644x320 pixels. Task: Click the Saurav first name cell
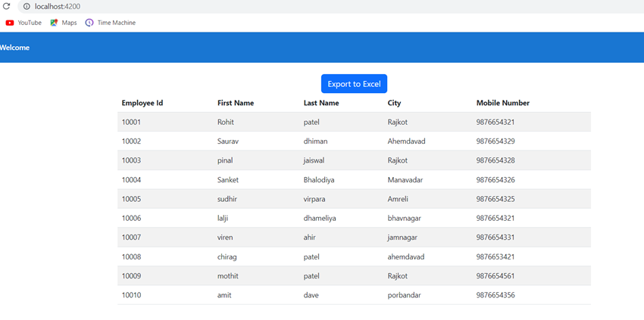(x=228, y=141)
